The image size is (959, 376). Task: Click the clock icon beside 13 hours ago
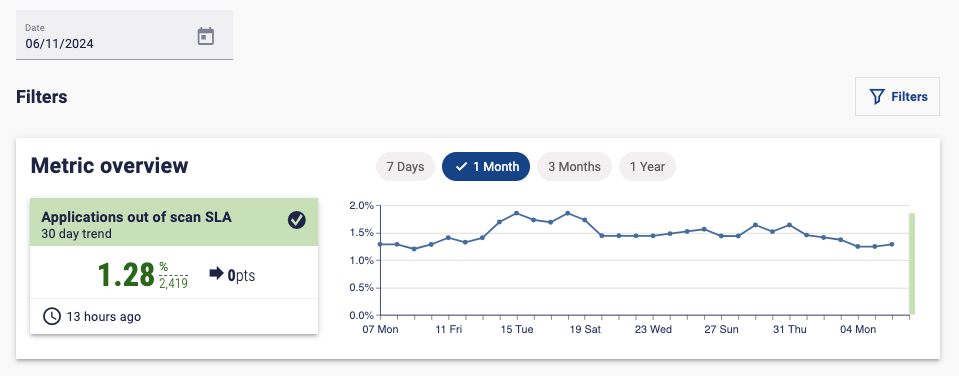click(x=52, y=316)
